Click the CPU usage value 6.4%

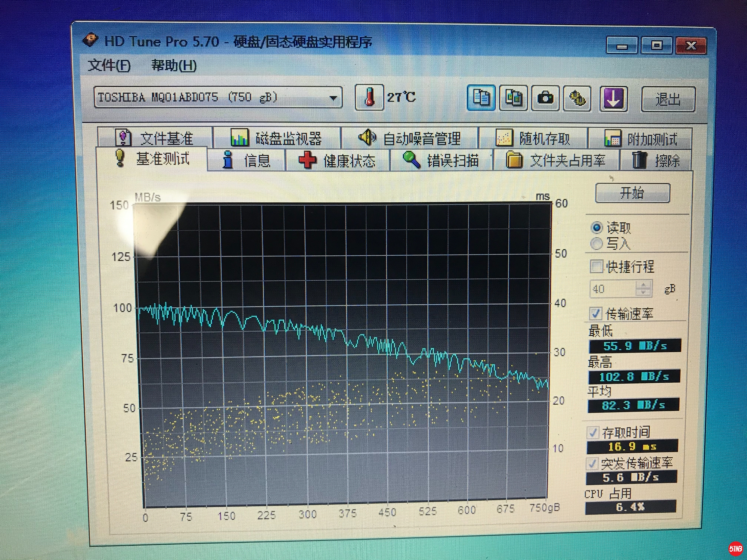click(630, 507)
